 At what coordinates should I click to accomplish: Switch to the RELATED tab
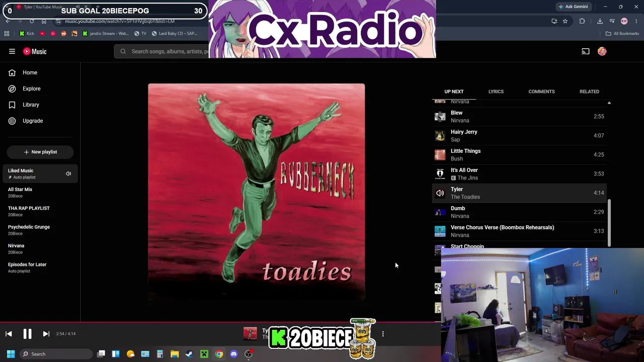click(x=589, y=92)
